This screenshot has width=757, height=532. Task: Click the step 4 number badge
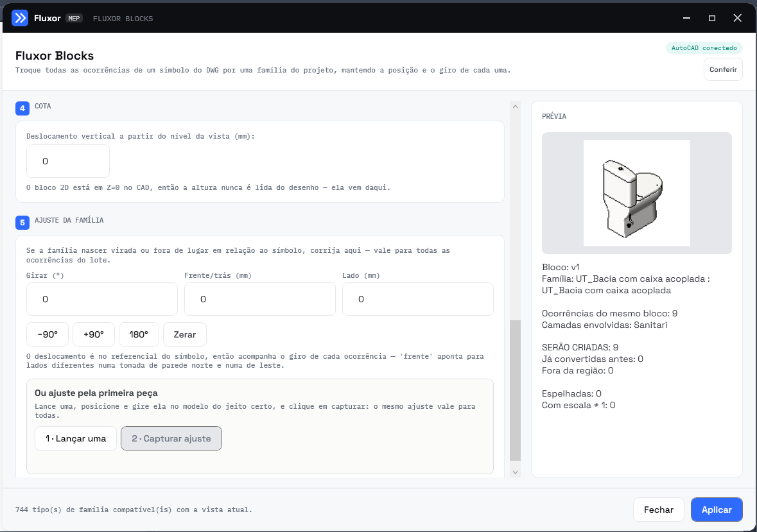tap(22, 108)
